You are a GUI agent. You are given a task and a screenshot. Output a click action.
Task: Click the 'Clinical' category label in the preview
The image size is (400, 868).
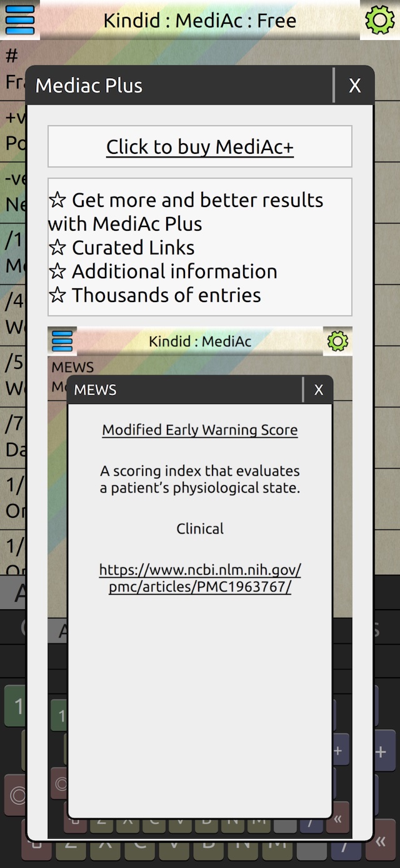(x=200, y=528)
